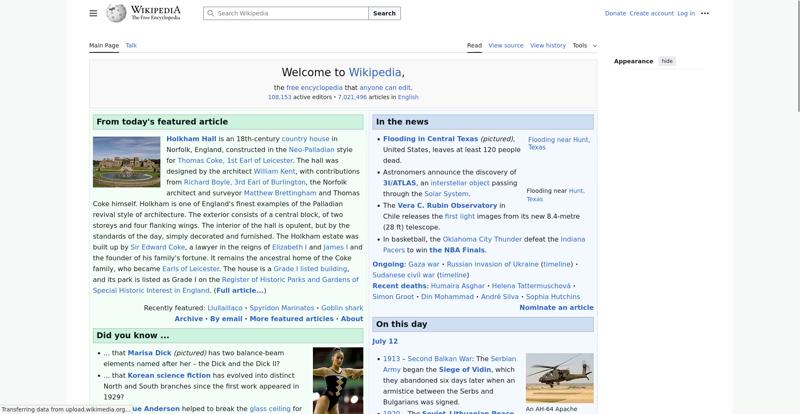Open the Sir Edward Coke link
Viewport: 800px width, 414px height.
click(x=158, y=247)
